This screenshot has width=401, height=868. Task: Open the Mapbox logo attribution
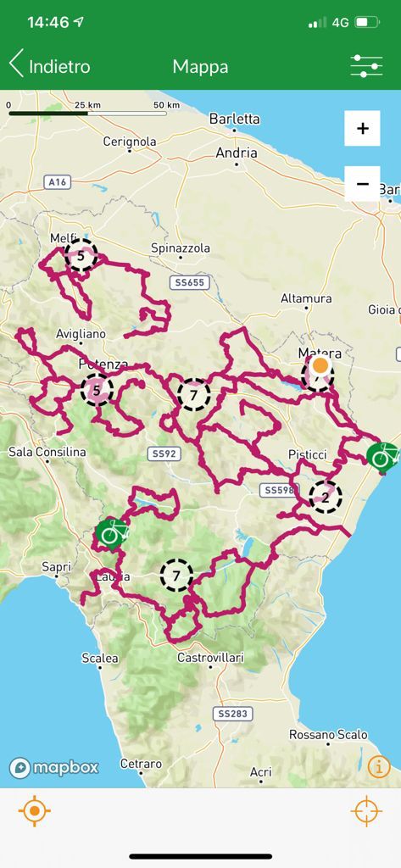53,768
